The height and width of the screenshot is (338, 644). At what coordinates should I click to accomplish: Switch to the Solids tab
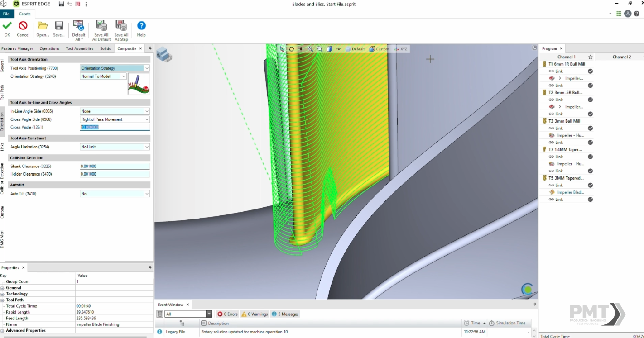pyautogui.click(x=106, y=48)
